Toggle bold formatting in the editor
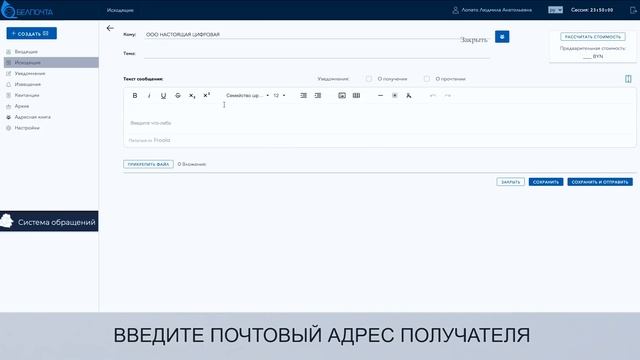The image size is (640, 360). click(x=135, y=96)
